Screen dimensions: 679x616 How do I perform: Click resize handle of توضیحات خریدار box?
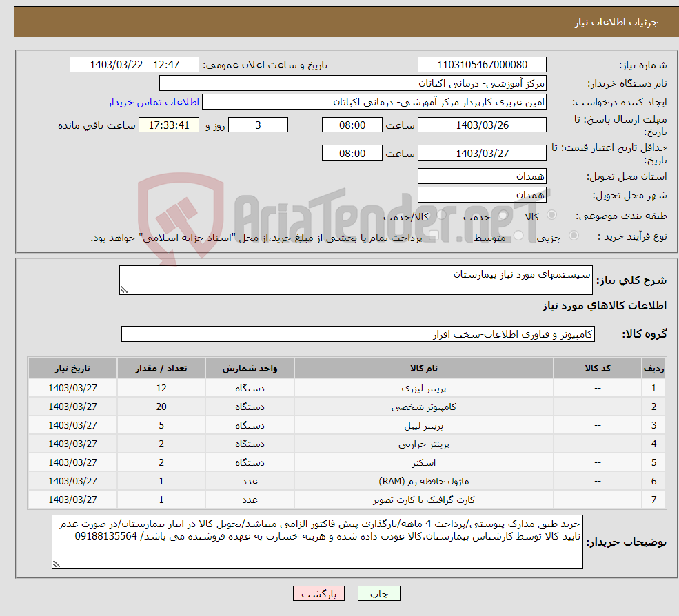coord(57,564)
